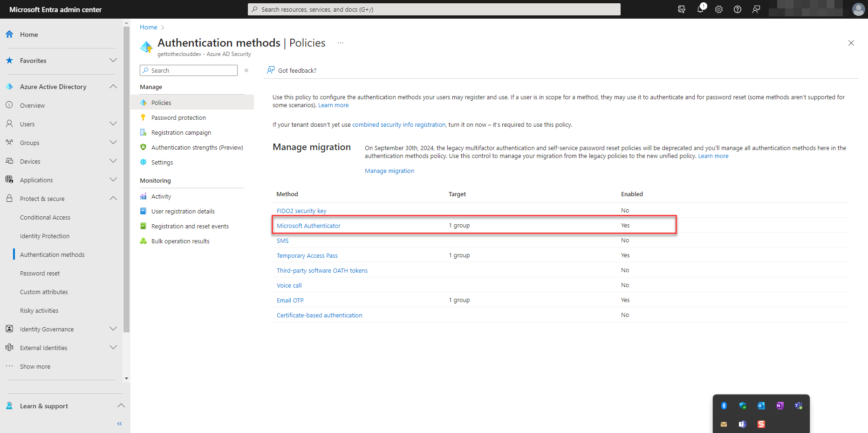The width and height of the screenshot is (868, 433).
Task: View Authentication strengths (Preview)
Action: pyautogui.click(x=197, y=147)
